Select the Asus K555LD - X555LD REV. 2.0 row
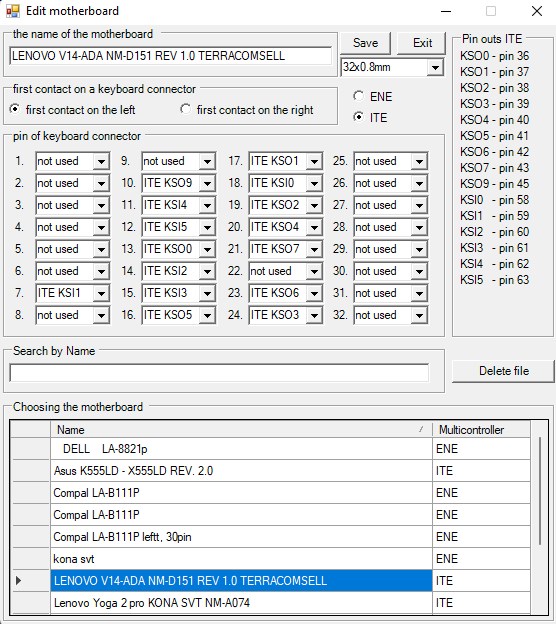The image size is (556, 624). point(241,471)
